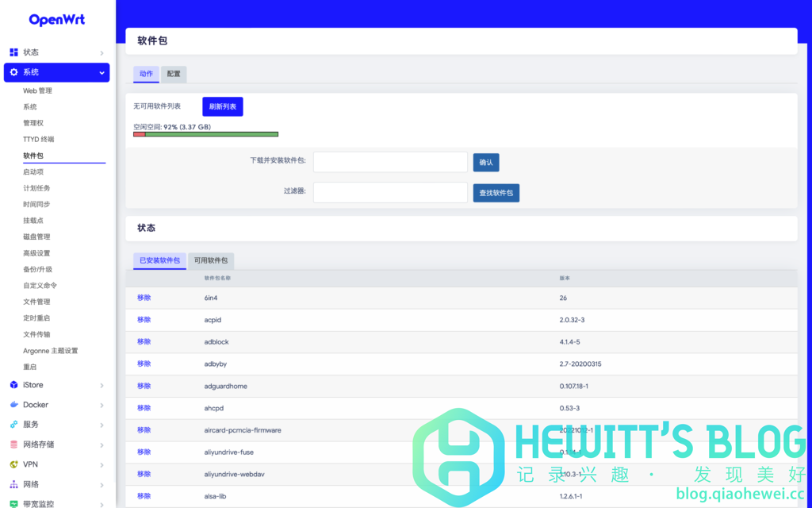Open 带宽监控 via its sidebar icon
The image size is (812, 508).
pos(12,502)
